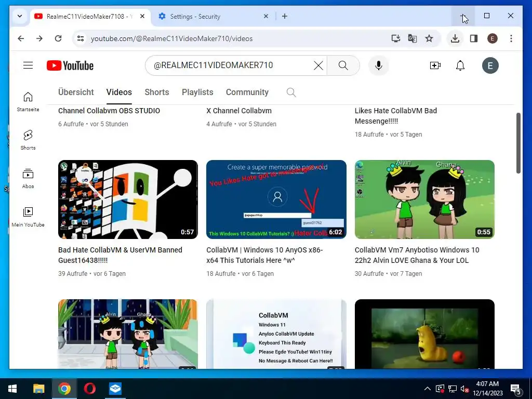Click the muted volume tray icon
Screen dimensions: 532x399
coord(464,389)
